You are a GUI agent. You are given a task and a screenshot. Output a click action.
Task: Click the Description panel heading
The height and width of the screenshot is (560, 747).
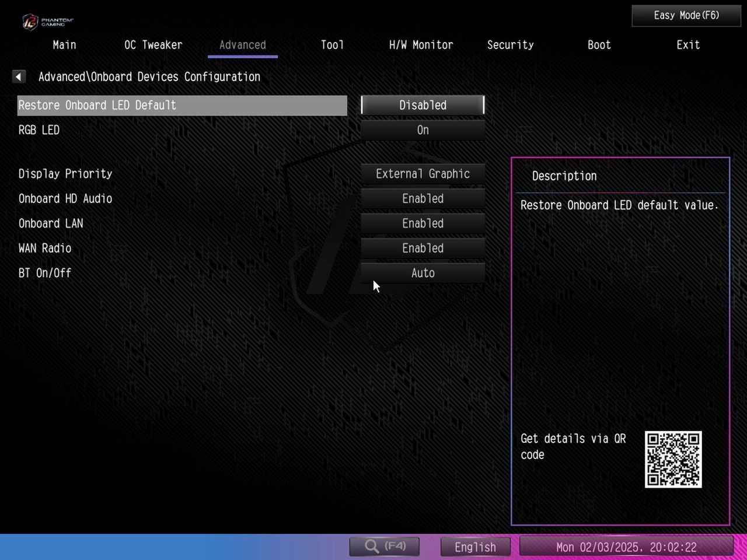click(564, 176)
